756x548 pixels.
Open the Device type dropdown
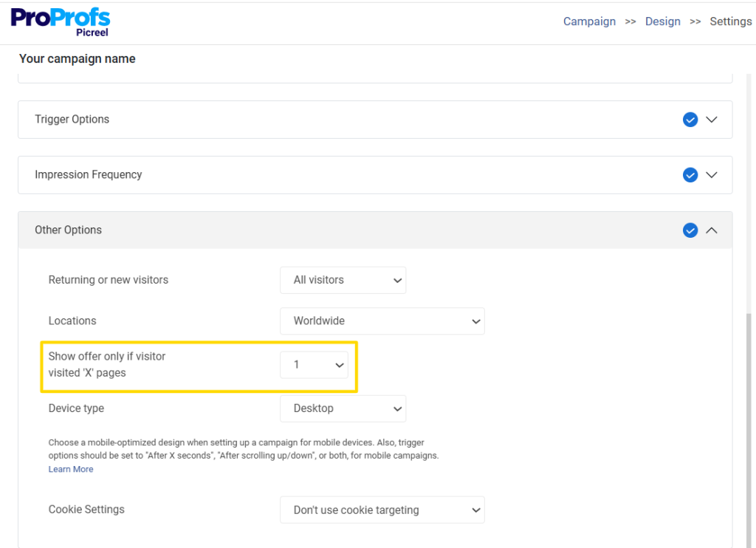coord(343,408)
